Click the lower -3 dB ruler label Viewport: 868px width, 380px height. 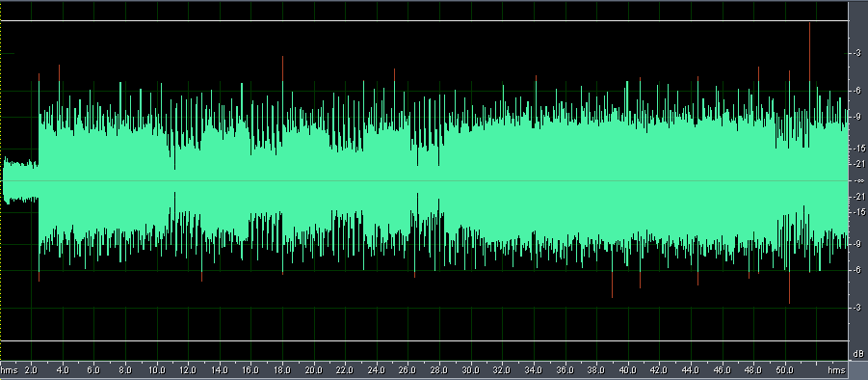pos(858,308)
